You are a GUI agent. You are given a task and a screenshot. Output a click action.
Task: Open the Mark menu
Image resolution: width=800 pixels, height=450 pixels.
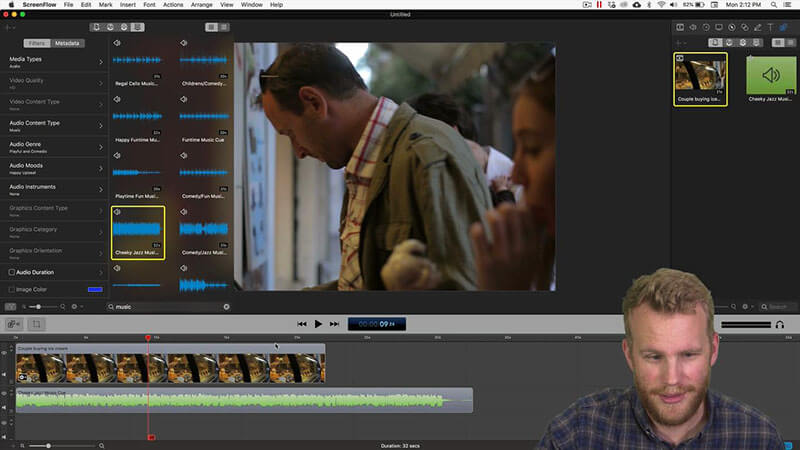pos(106,5)
